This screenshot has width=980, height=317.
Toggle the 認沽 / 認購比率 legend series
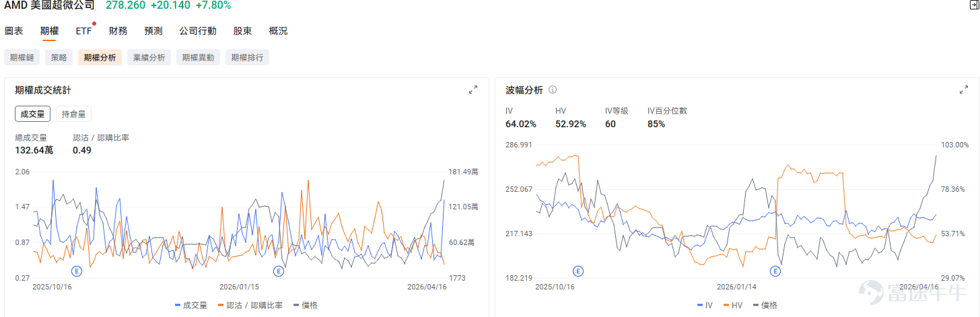[x=250, y=305]
